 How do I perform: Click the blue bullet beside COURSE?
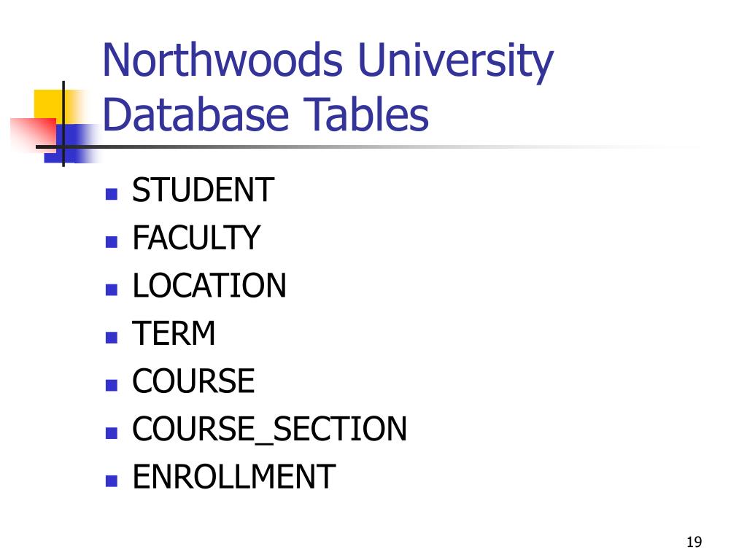(112, 385)
